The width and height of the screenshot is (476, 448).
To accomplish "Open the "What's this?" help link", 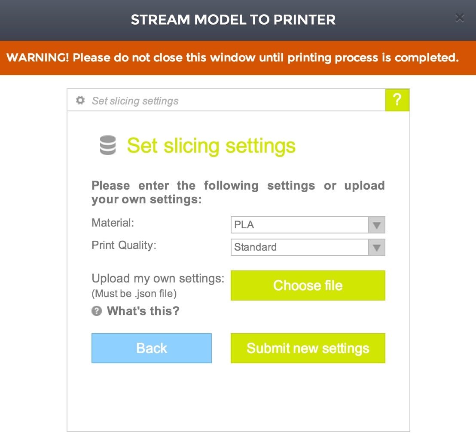I will [143, 311].
